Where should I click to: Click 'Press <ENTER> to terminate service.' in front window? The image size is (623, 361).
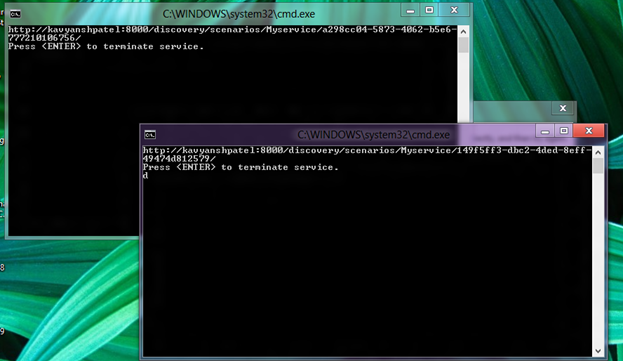click(x=240, y=167)
